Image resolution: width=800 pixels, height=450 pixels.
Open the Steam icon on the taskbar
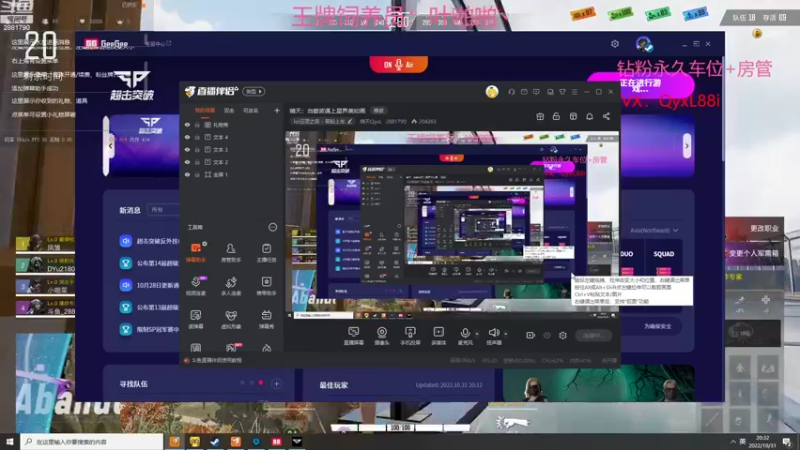click(x=215, y=442)
